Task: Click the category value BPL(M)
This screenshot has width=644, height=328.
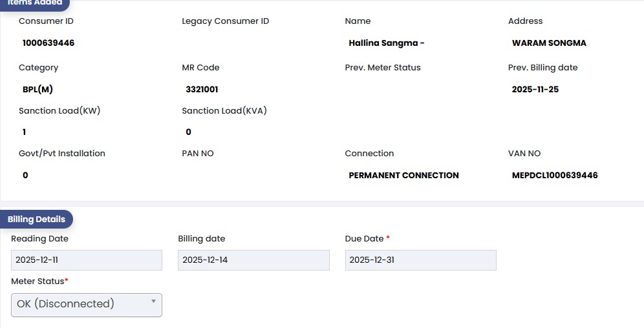Action: click(x=38, y=90)
